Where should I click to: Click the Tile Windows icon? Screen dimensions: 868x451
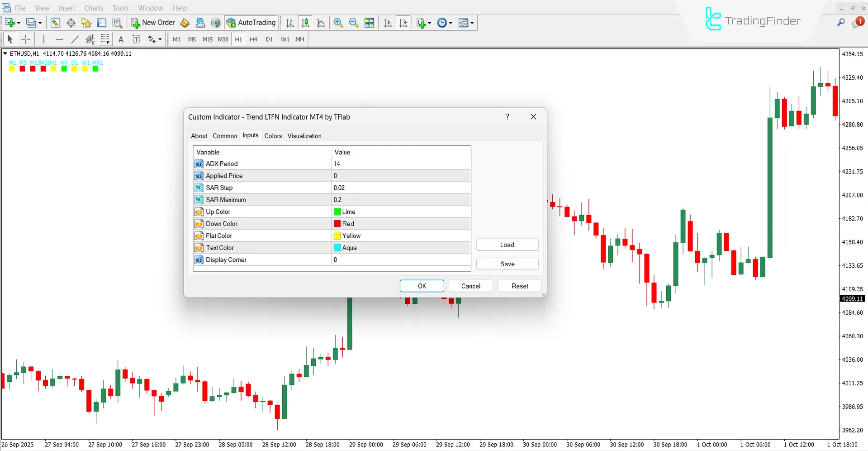[369, 23]
